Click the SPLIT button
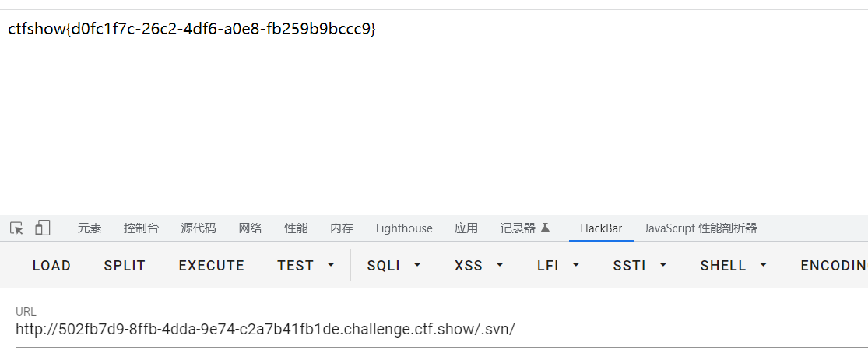868x357 pixels. pos(125,266)
